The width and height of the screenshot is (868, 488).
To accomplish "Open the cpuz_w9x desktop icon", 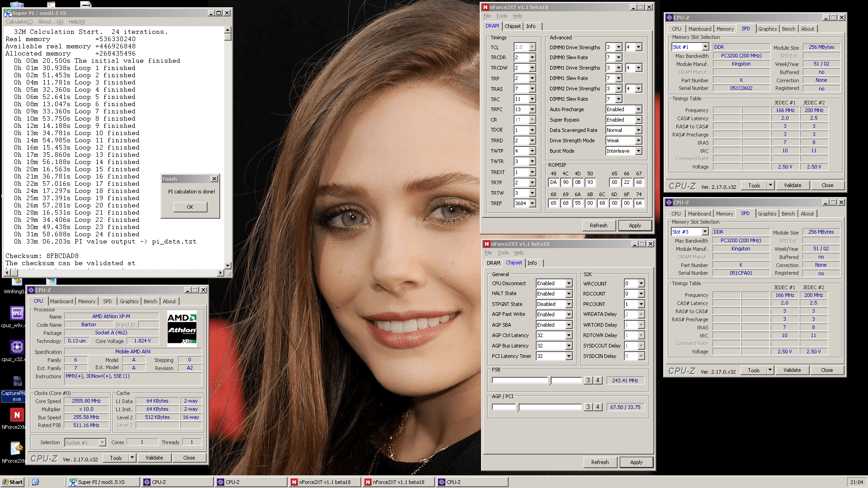I will 17,313.
